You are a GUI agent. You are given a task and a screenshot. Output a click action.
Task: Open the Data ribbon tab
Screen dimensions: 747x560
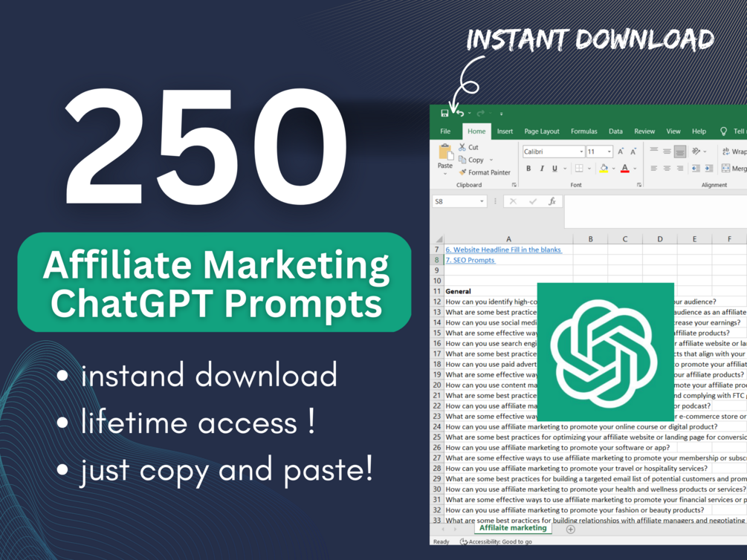pyautogui.click(x=615, y=131)
